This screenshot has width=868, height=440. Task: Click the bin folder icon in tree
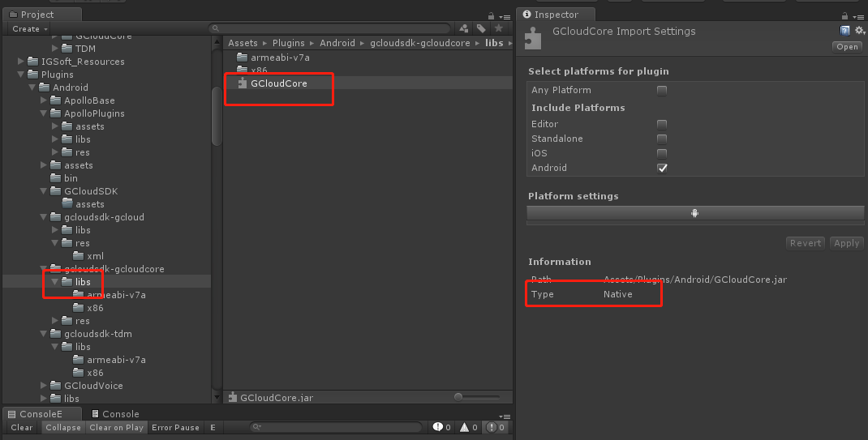pos(55,178)
